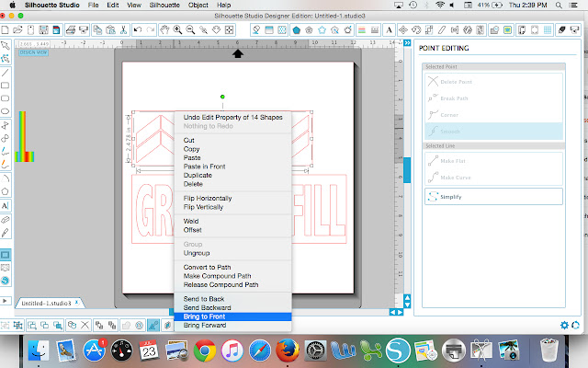The image size is (588, 368).
Task: Click Break Path in Point Editing panel
Action: (x=493, y=98)
